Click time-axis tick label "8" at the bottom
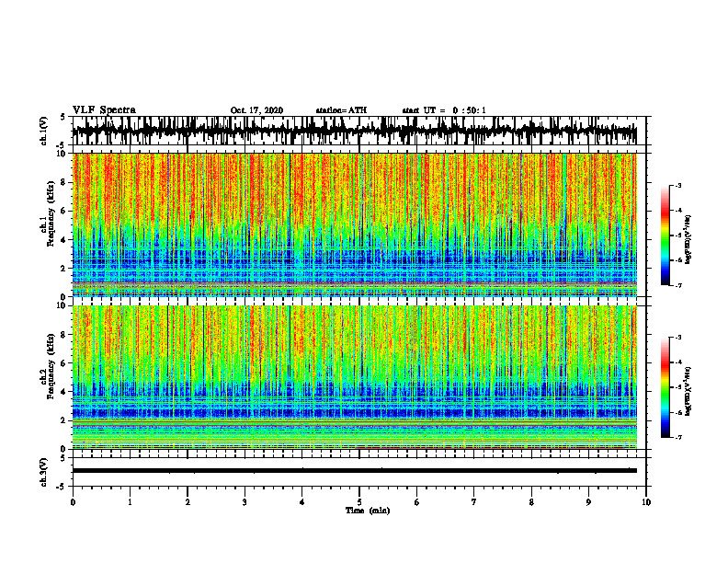This screenshot has height=563, width=728. 531,502
